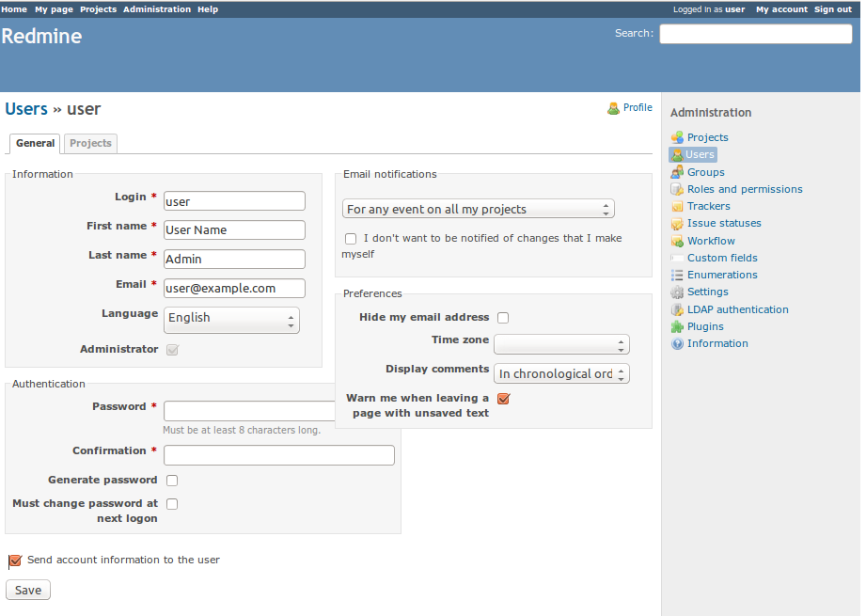Viewport: 866px width, 616px height.
Task: Check Hide my email address
Action: tap(503, 318)
